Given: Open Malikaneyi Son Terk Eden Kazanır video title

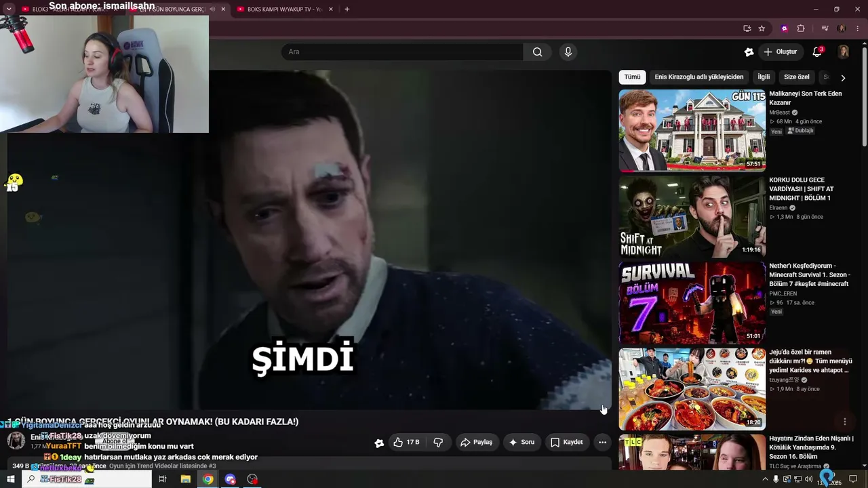Looking at the screenshot, I should [x=806, y=98].
